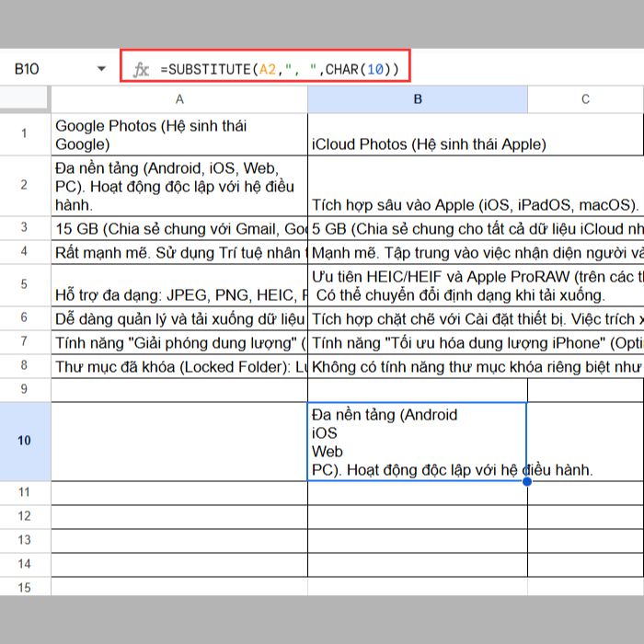644x644 pixels.
Task: Click cell with "Google Photos (Hệ sinh thái Google)"
Action: 179,134
